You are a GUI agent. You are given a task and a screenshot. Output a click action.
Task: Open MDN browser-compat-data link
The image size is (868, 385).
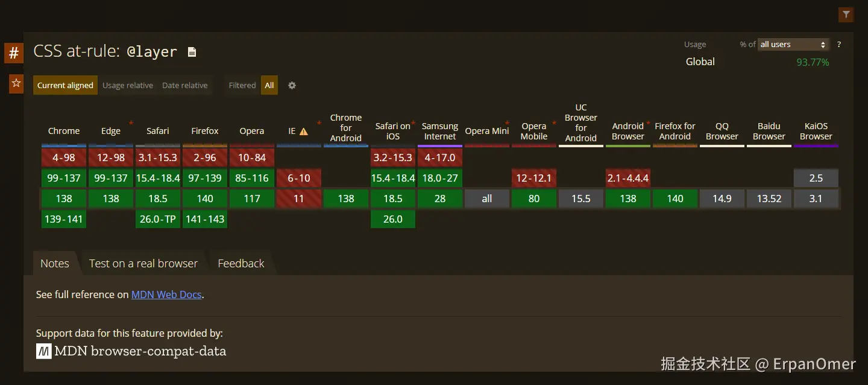pos(131,351)
